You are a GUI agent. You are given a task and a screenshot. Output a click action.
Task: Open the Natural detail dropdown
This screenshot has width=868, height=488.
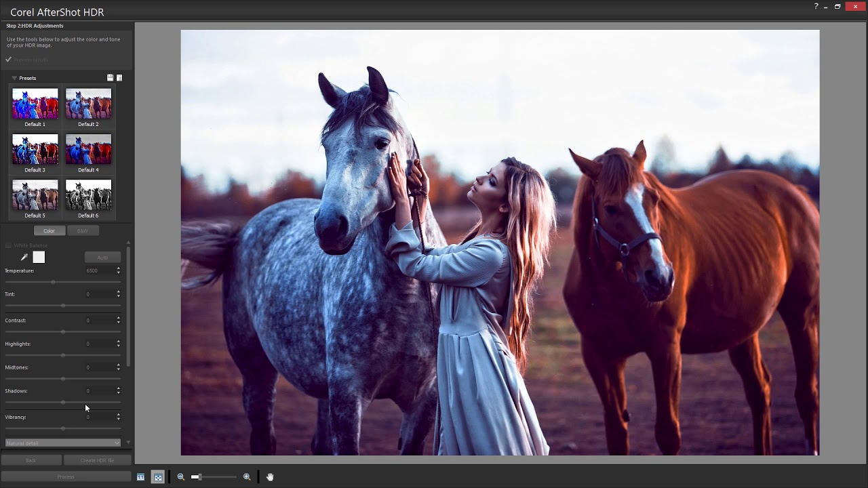tap(62, 442)
